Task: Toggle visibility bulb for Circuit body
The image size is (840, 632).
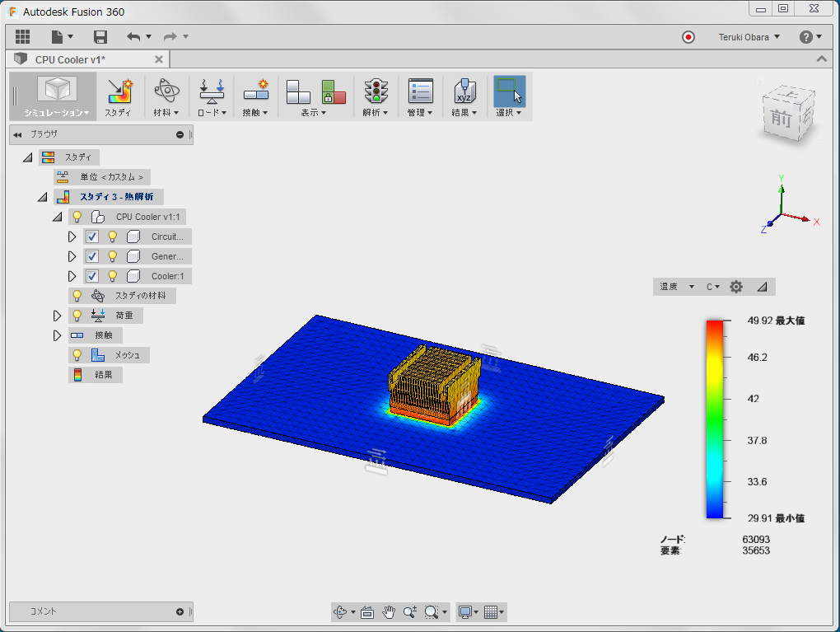Action: click(x=113, y=236)
